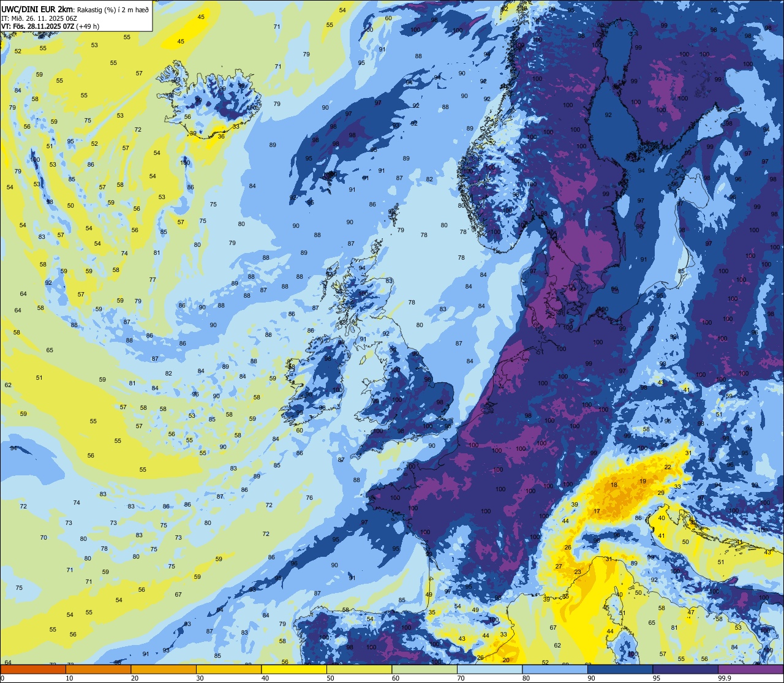The width and height of the screenshot is (784, 683).
Task: Click the '99.9' legend scale label
Action: (x=725, y=678)
